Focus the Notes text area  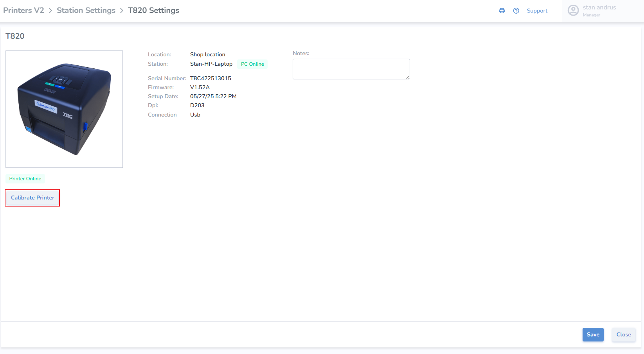[351, 69]
